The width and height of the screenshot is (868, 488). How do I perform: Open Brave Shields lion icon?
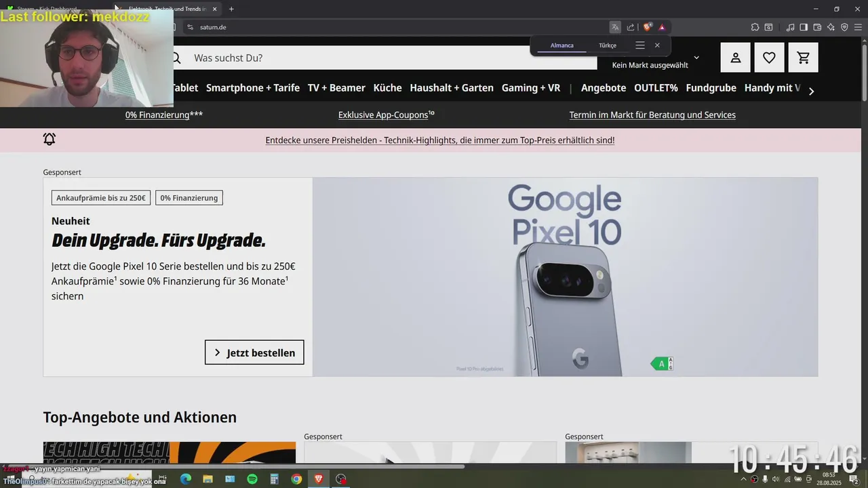pos(648,27)
